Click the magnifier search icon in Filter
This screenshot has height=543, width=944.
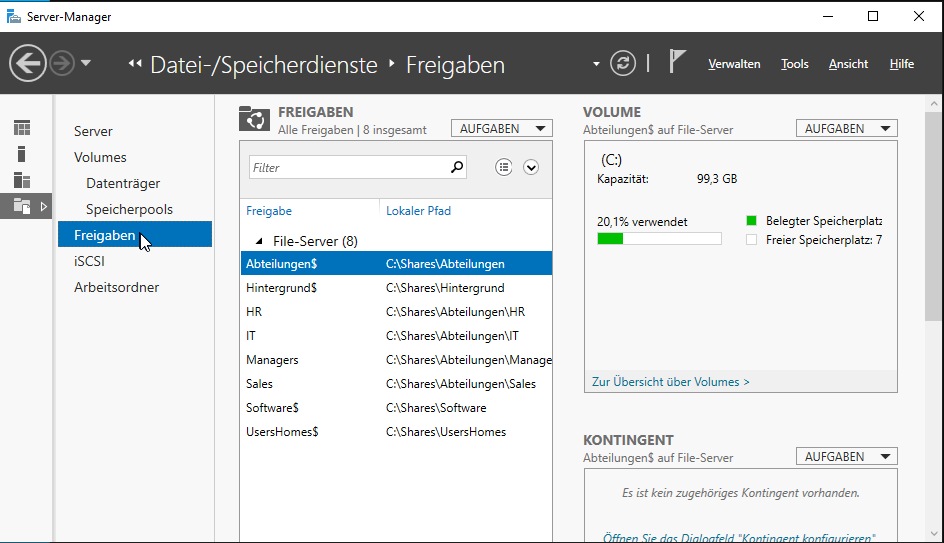[457, 167]
